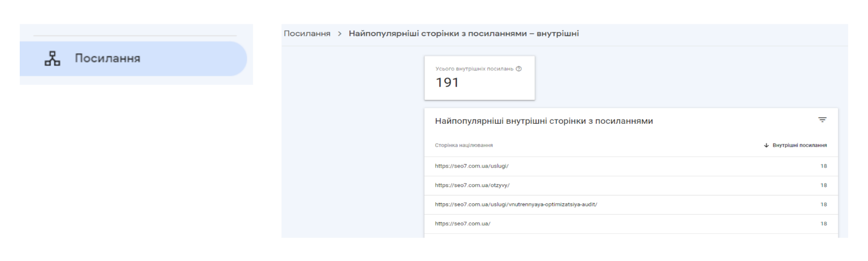
Task: Click the total count 191 in card
Action: point(447,83)
